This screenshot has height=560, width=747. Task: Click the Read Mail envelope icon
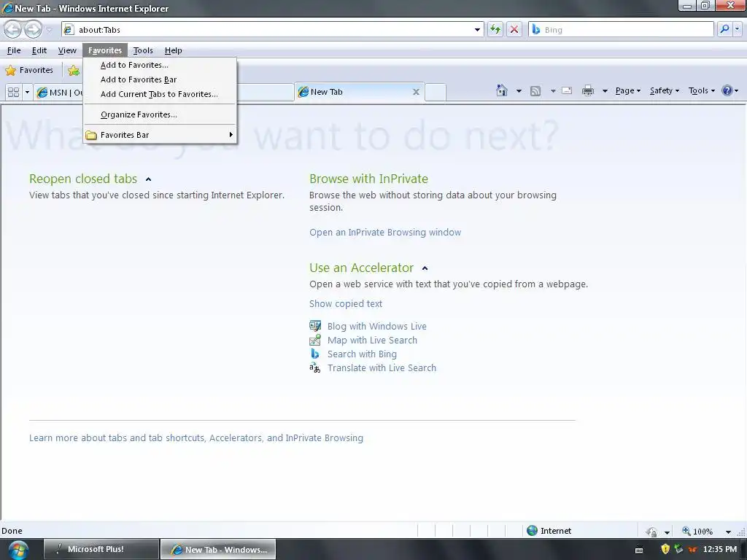coord(567,90)
